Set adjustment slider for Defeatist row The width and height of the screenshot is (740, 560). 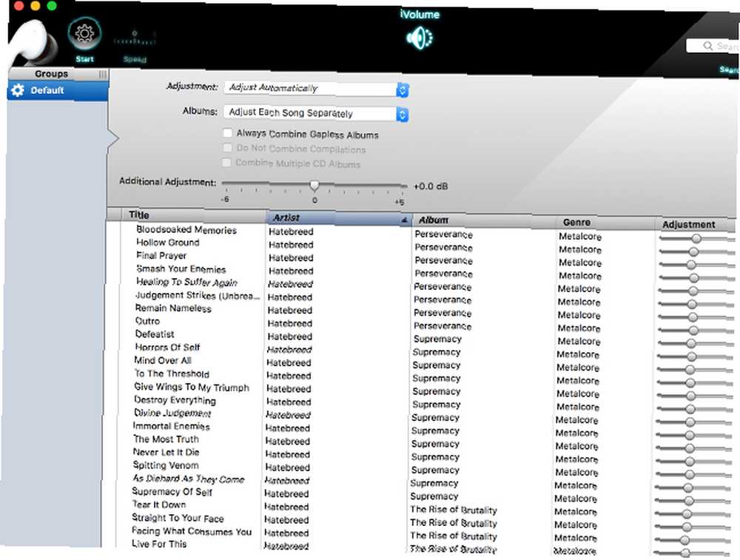[x=695, y=343]
